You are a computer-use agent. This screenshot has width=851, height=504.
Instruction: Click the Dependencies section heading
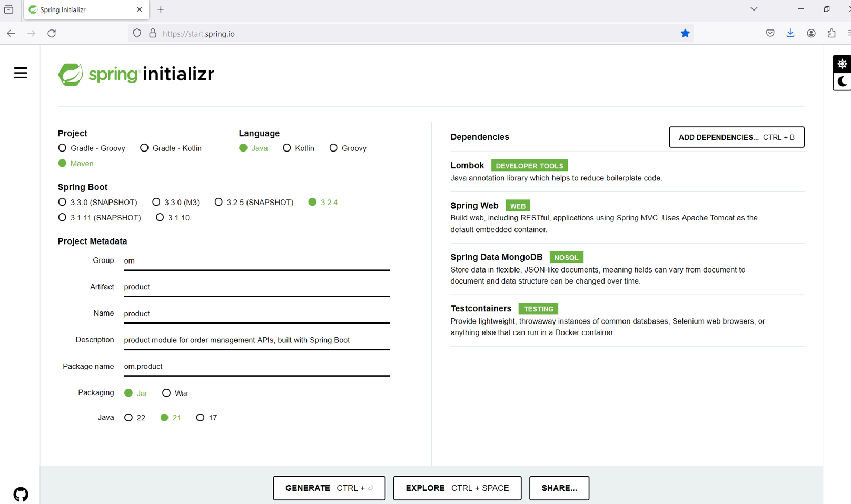coord(480,137)
